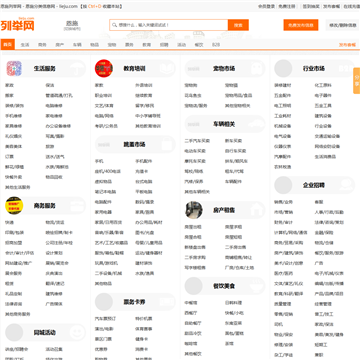Click the 其他车辆相关 link
Screen dimensions: 360x360
[x=197, y=192]
